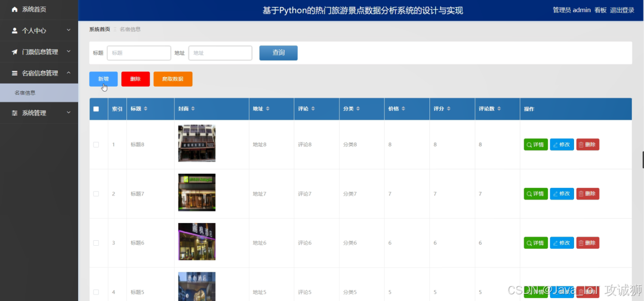
Task: Sort table by 评论数 column arrow icon
Action: click(x=500, y=109)
